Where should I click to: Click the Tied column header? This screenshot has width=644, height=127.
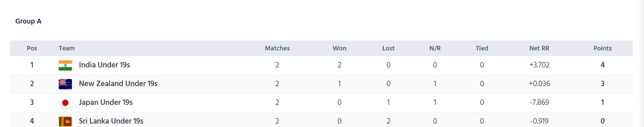pos(482,48)
